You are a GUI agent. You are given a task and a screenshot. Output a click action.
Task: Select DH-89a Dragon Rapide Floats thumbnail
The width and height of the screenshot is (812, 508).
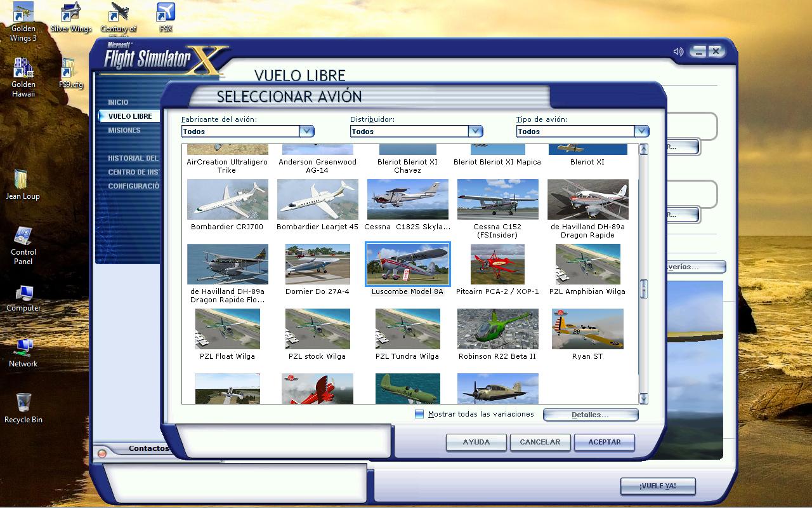pos(227,264)
